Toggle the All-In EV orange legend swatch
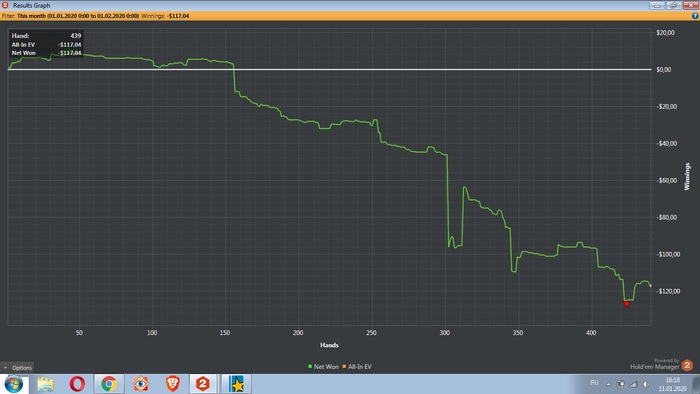This screenshot has height=394, width=700. click(344, 366)
